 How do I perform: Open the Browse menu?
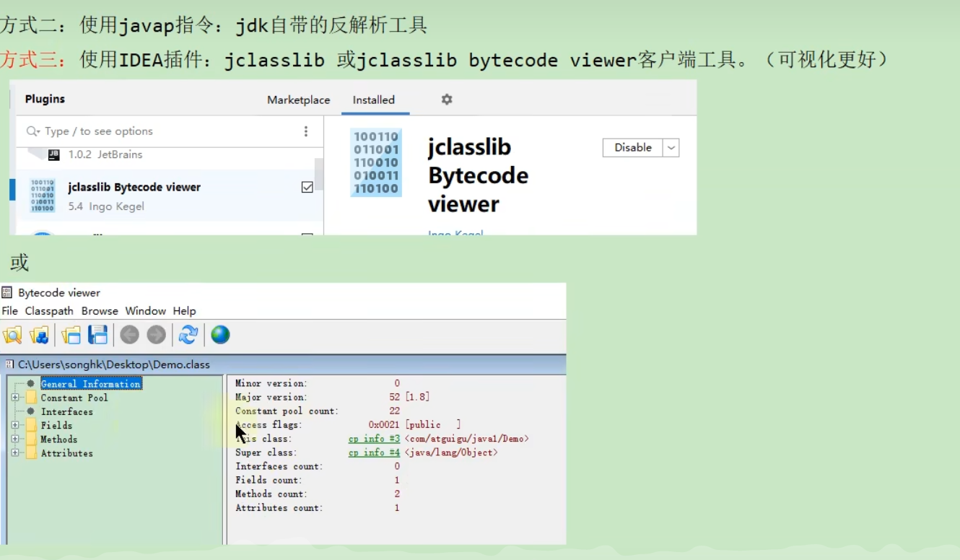point(100,311)
